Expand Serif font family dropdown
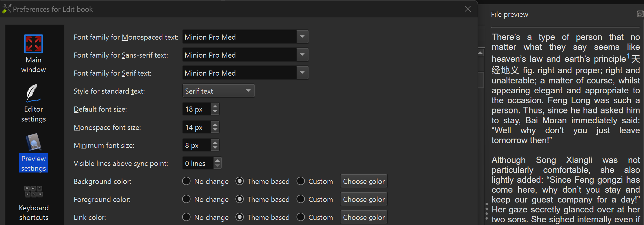This screenshot has width=644, height=225. 302,73
